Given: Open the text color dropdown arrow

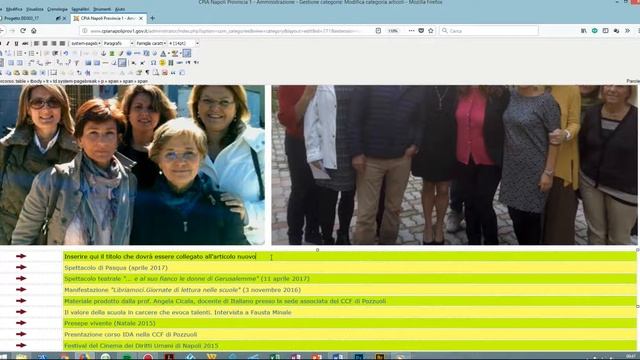Looking at the screenshot, I should 168,53.
